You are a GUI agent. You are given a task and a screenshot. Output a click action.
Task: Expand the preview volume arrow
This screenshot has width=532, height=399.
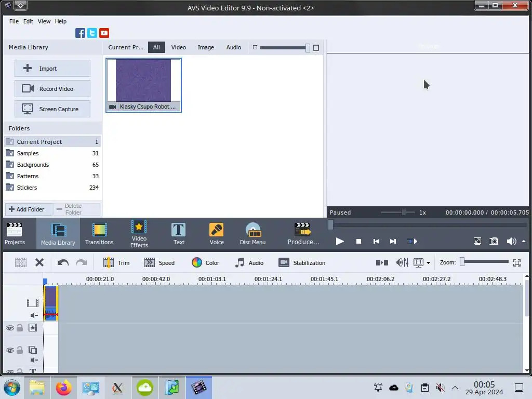pos(524,241)
